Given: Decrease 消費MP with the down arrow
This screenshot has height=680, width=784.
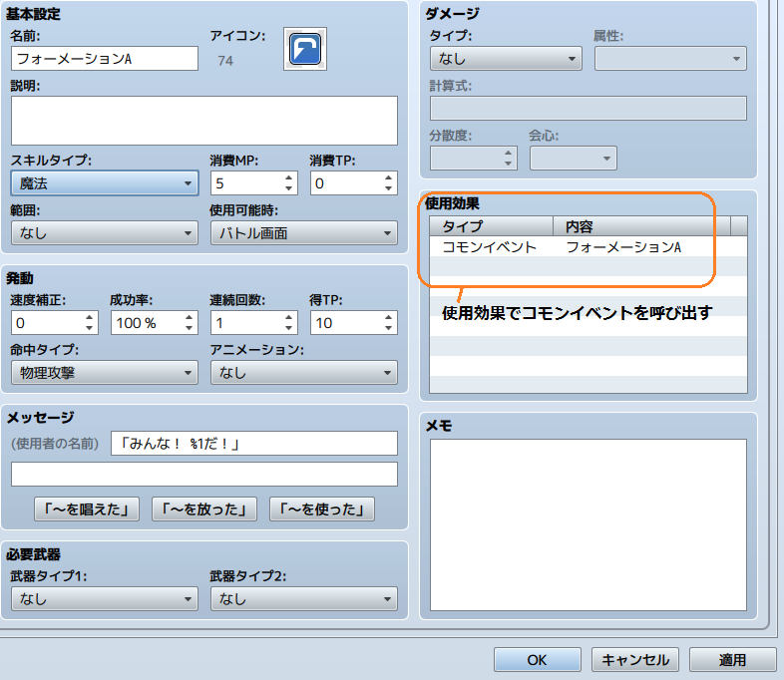Looking at the screenshot, I should tap(288, 188).
